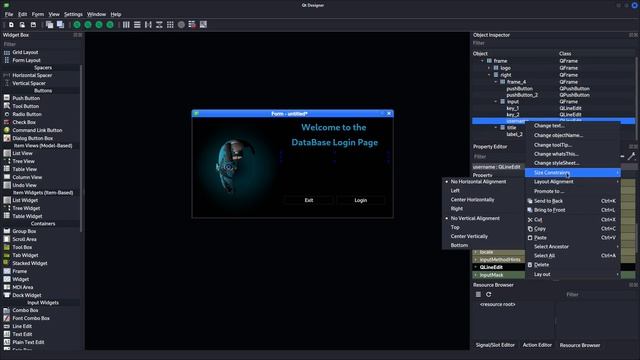This screenshot has height=360, width=640.
Task: Click the fourth green edit-mode toolbar icon
Action: (x=110, y=25)
